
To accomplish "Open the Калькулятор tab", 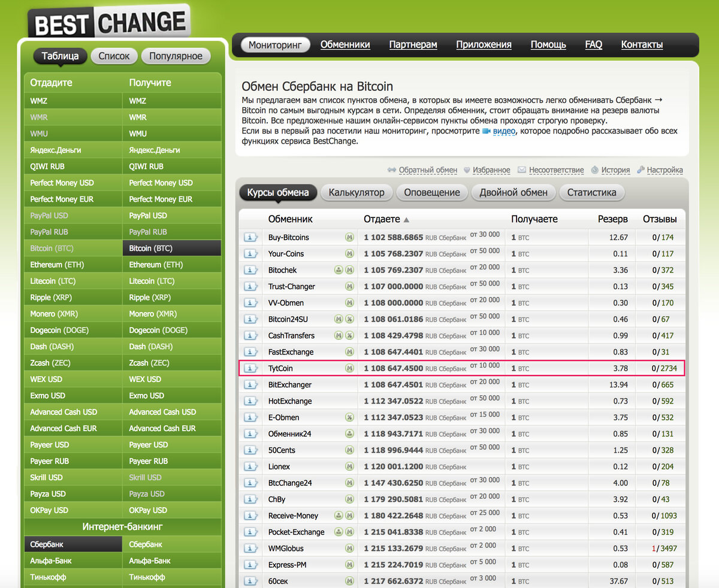I will click(x=357, y=193).
